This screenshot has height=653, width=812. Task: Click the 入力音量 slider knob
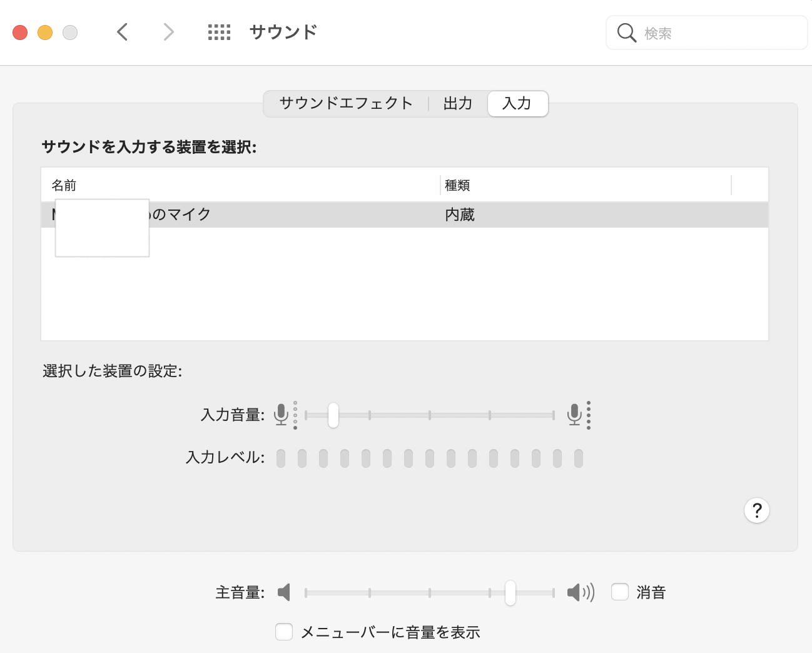click(x=333, y=415)
